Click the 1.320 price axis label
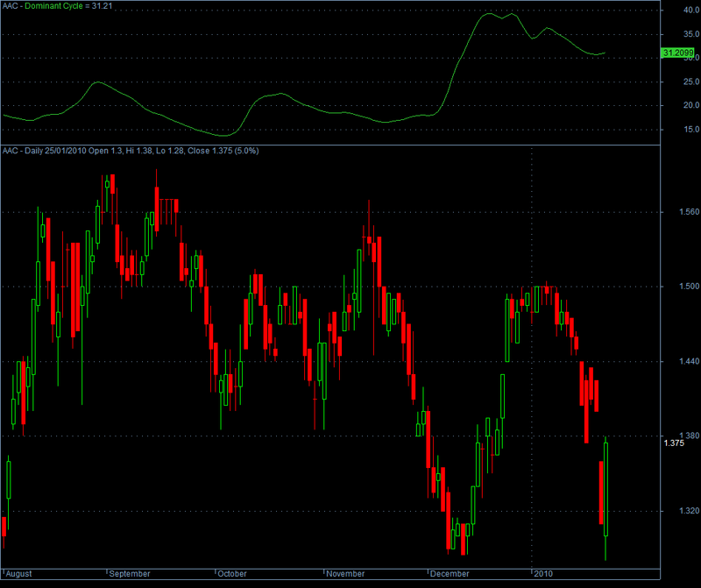The image size is (701, 588). coord(689,511)
